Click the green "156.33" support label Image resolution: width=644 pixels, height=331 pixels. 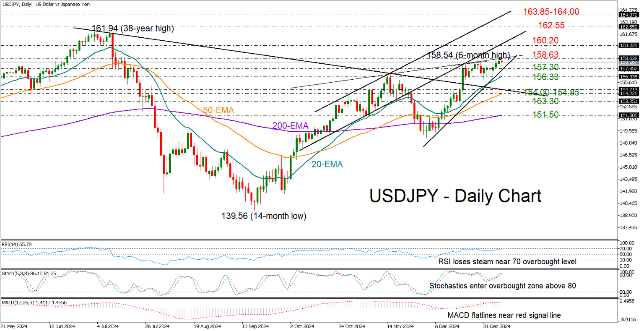(x=546, y=77)
